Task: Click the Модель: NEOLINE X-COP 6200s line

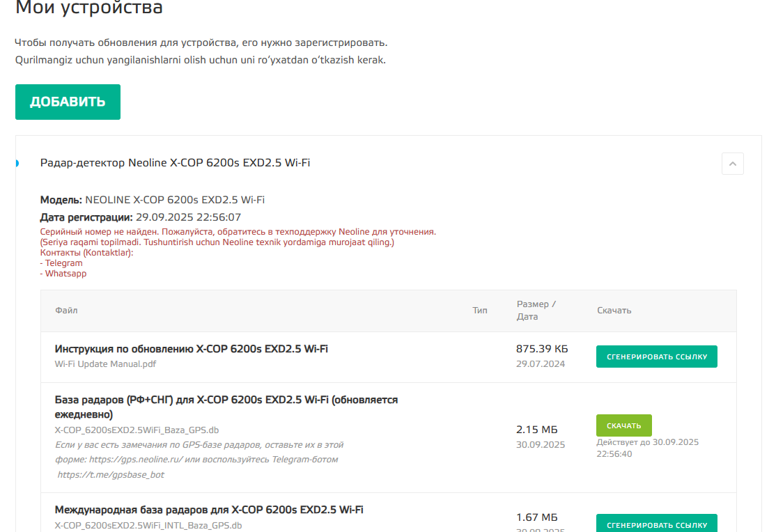Action: pyautogui.click(x=153, y=200)
